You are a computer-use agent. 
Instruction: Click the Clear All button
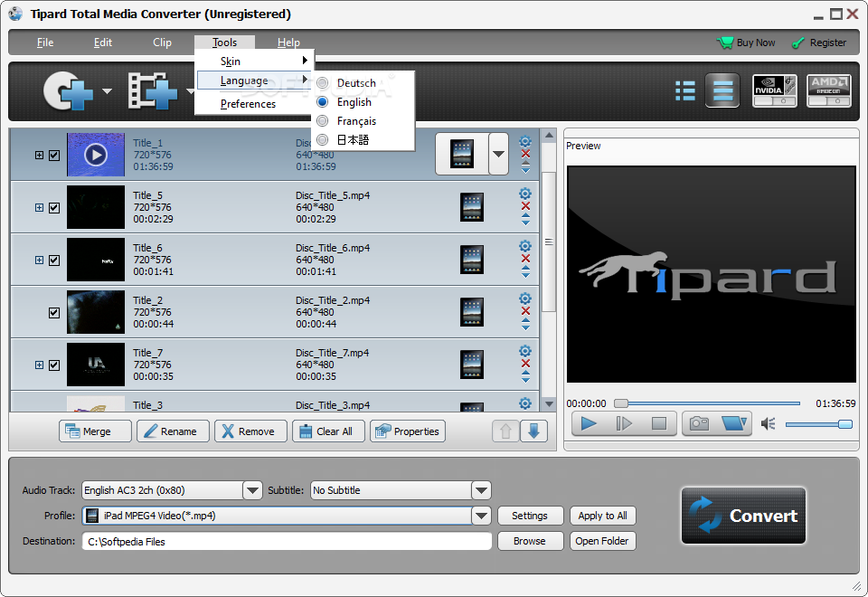click(329, 431)
